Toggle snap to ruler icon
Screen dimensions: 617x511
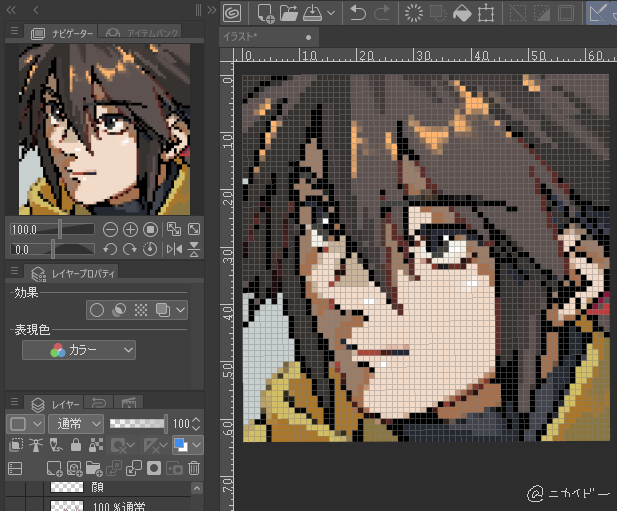pos(597,13)
